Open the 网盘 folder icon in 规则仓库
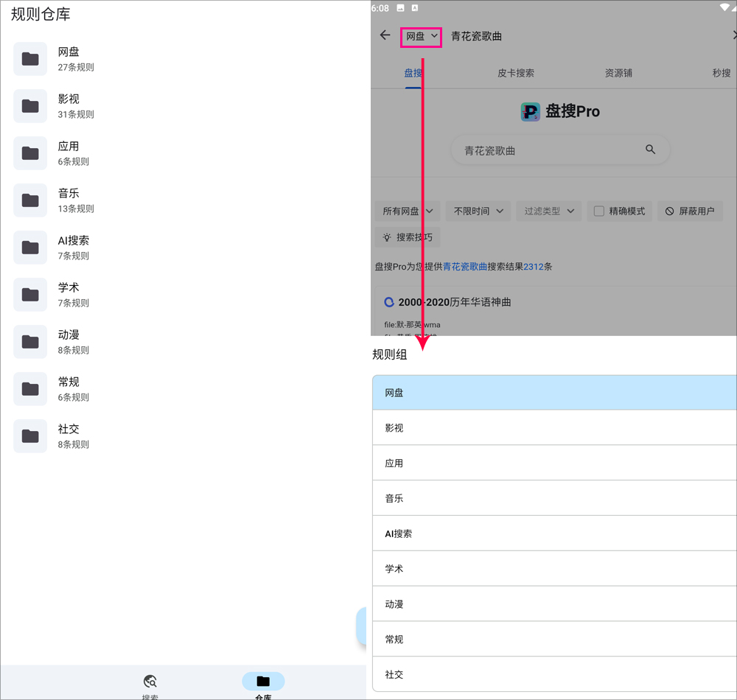737x700 pixels. click(x=30, y=59)
